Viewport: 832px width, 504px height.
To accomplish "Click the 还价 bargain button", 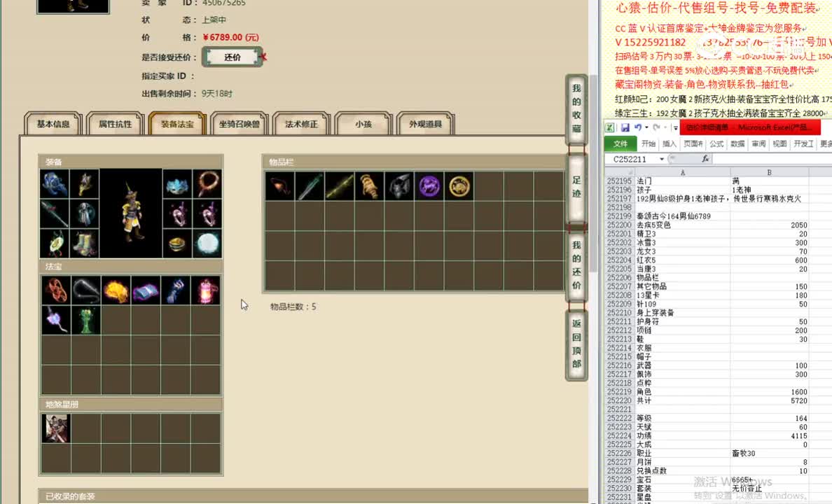I will click(x=233, y=57).
